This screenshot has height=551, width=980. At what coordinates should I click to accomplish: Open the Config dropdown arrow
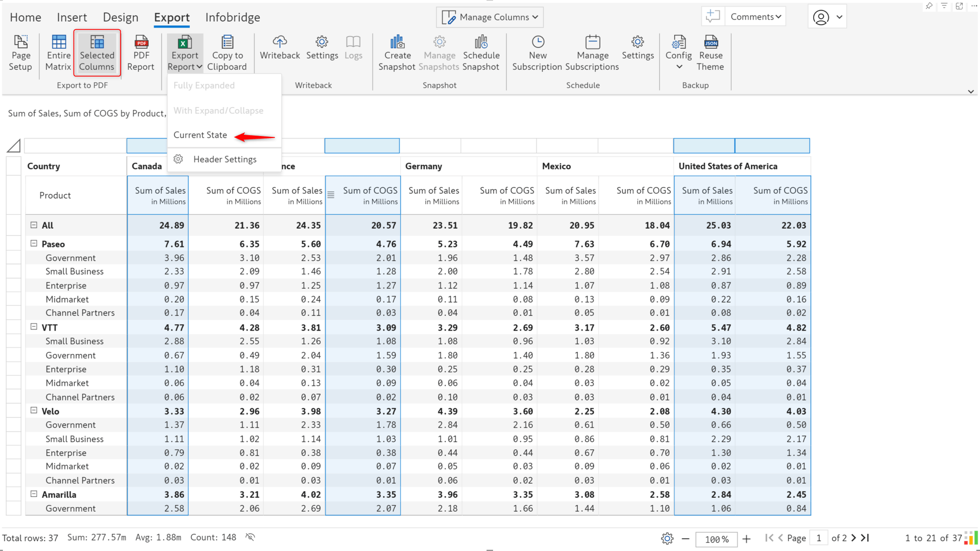pos(679,67)
